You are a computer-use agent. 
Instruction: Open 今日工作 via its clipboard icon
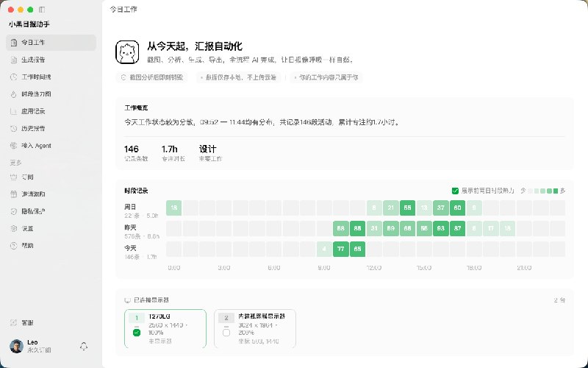14,43
